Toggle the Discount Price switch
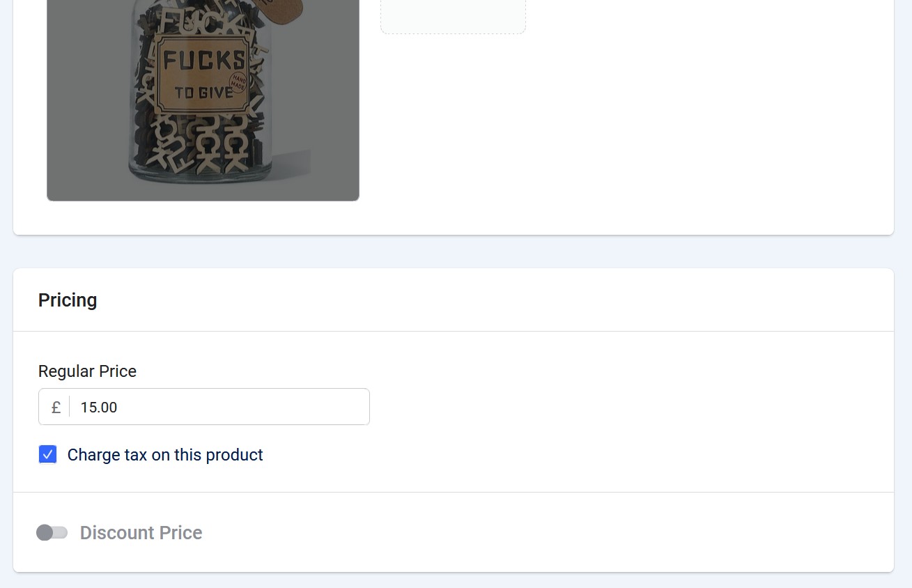912x588 pixels. 52,533
